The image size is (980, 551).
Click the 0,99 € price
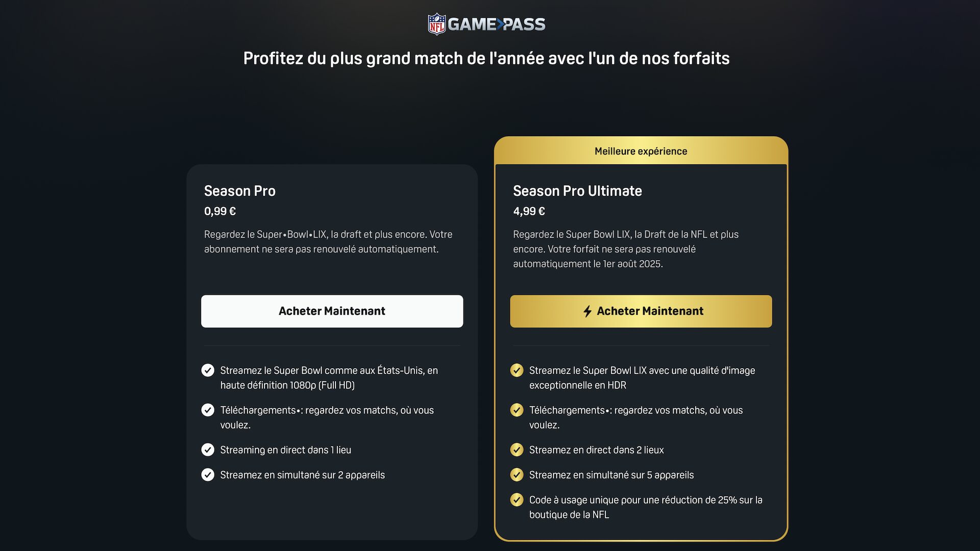click(x=220, y=211)
